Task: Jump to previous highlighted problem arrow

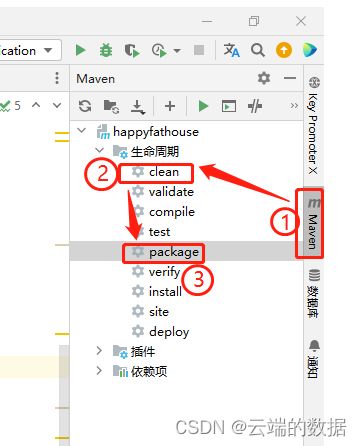Action: point(36,106)
